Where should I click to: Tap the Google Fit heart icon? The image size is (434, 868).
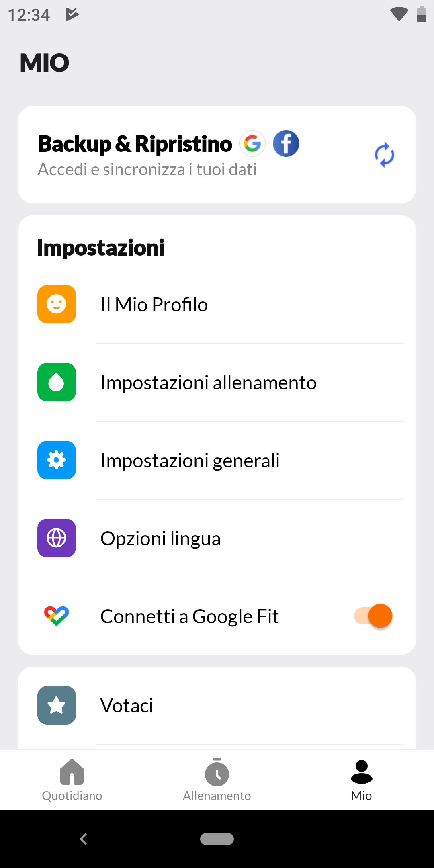click(57, 616)
